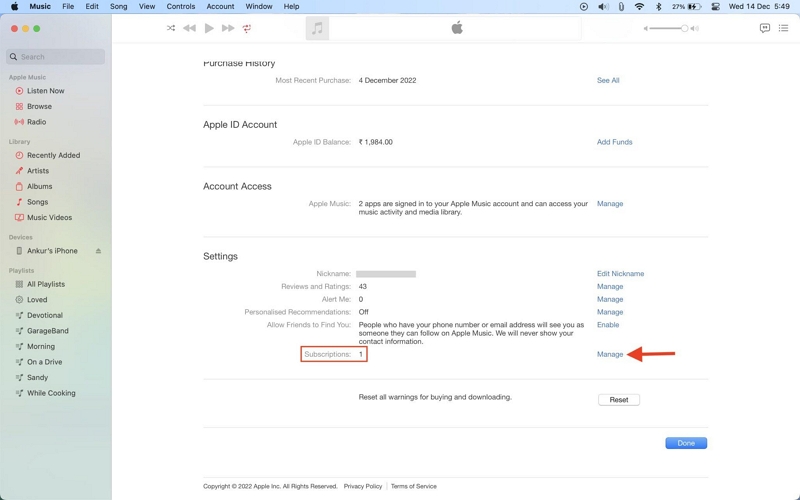Skip to the previous track

[x=189, y=28]
